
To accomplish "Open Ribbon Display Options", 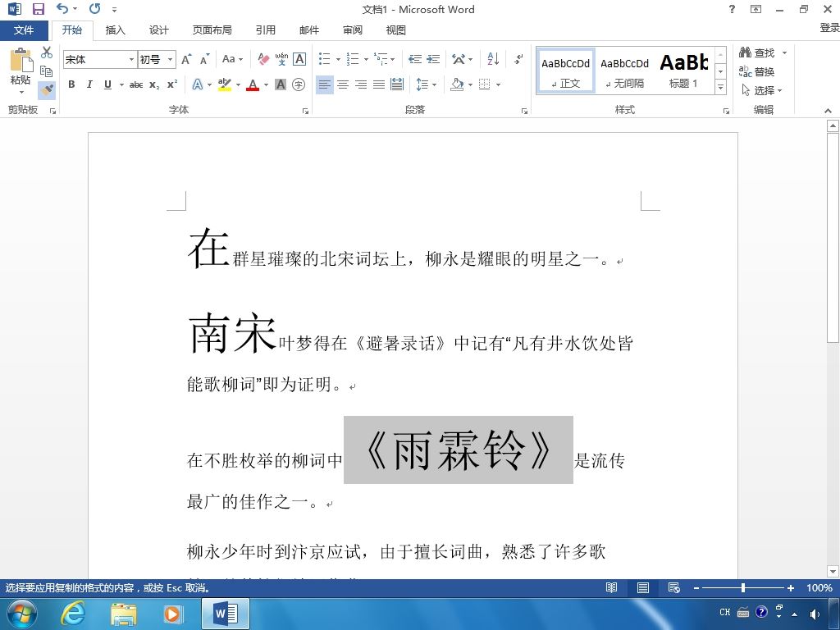I will click(756, 9).
